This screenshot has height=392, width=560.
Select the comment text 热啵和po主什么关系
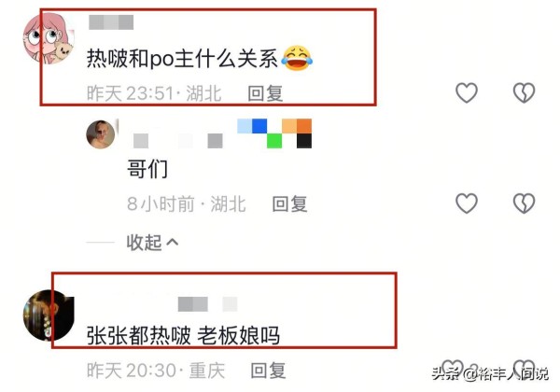(182, 59)
